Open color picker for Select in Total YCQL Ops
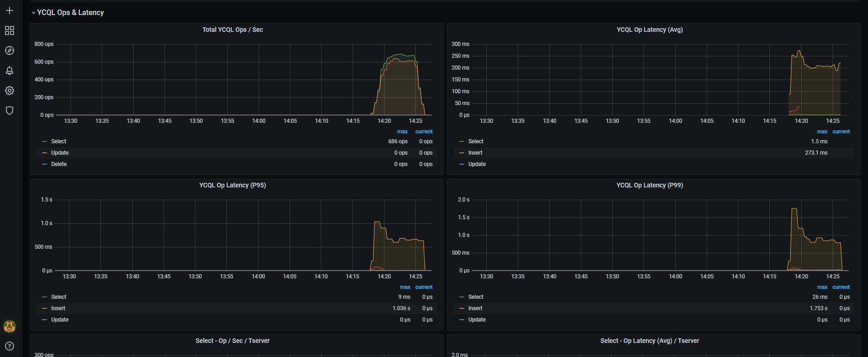Screen dimensions: 868x357 [45, 141]
